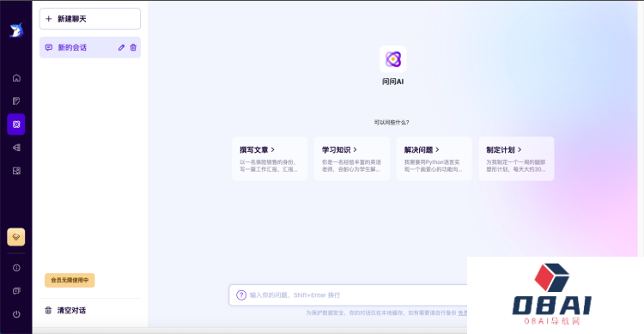Click the question mark icon in input box

point(241,295)
